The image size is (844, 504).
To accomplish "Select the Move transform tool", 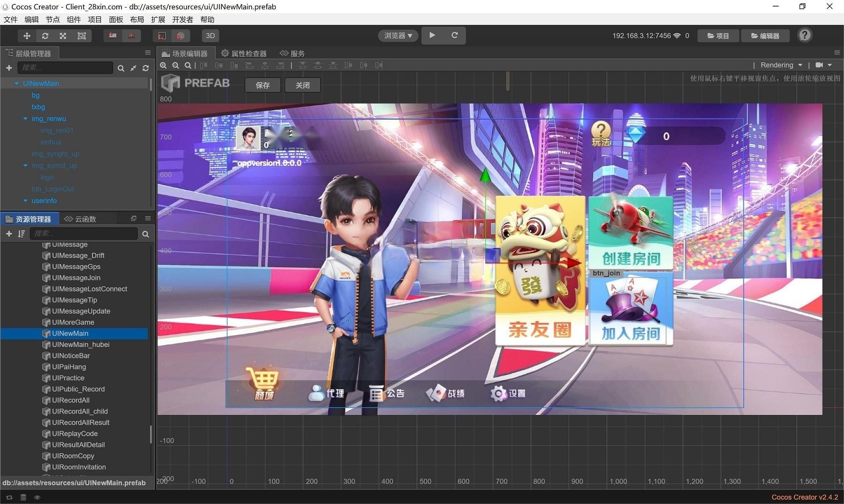I will (x=27, y=36).
